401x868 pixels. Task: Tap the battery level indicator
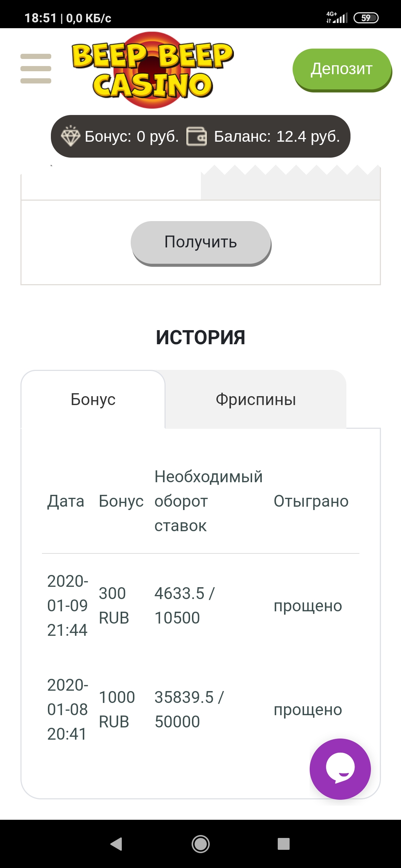tap(366, 17)
